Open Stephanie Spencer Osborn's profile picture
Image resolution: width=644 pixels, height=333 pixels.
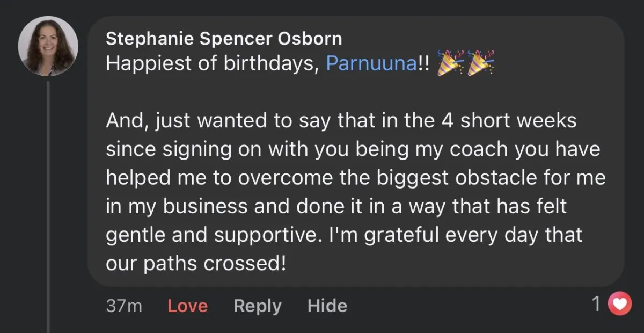tap(48, 46)
